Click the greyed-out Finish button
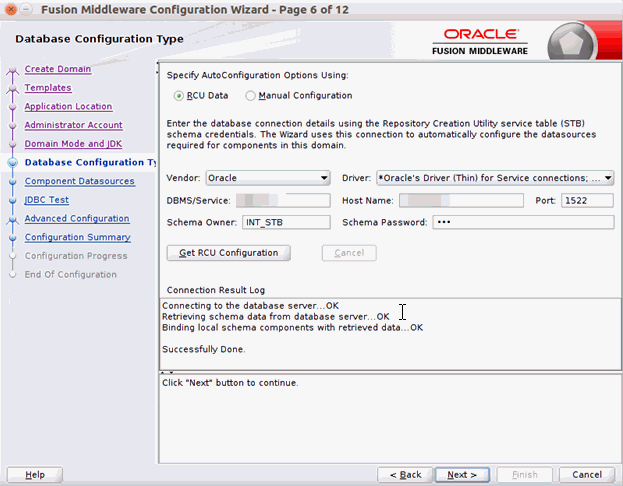623x486 pixels. pos(524,474)
